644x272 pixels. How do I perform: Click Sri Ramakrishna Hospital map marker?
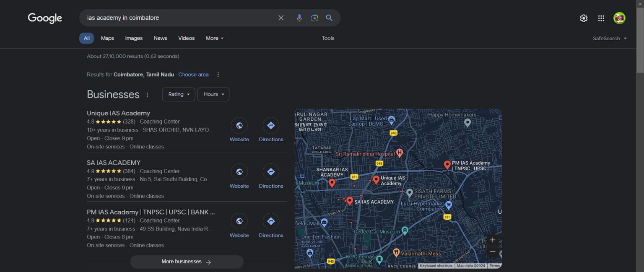tap(400, 153)
